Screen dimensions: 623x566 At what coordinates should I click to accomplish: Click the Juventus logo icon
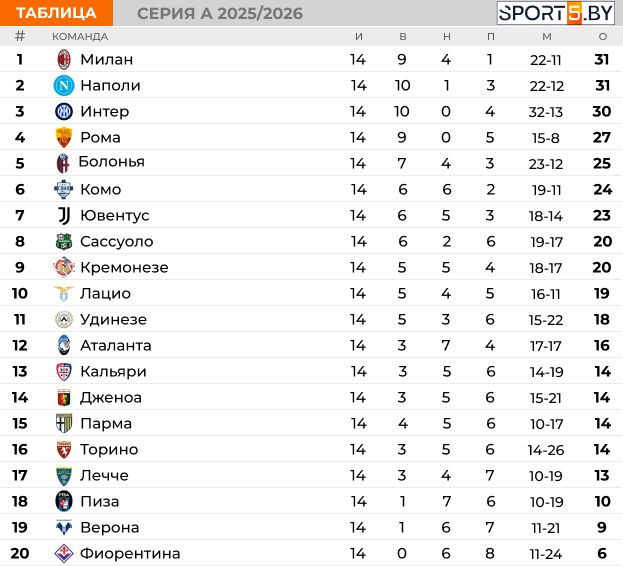(64, 215)
